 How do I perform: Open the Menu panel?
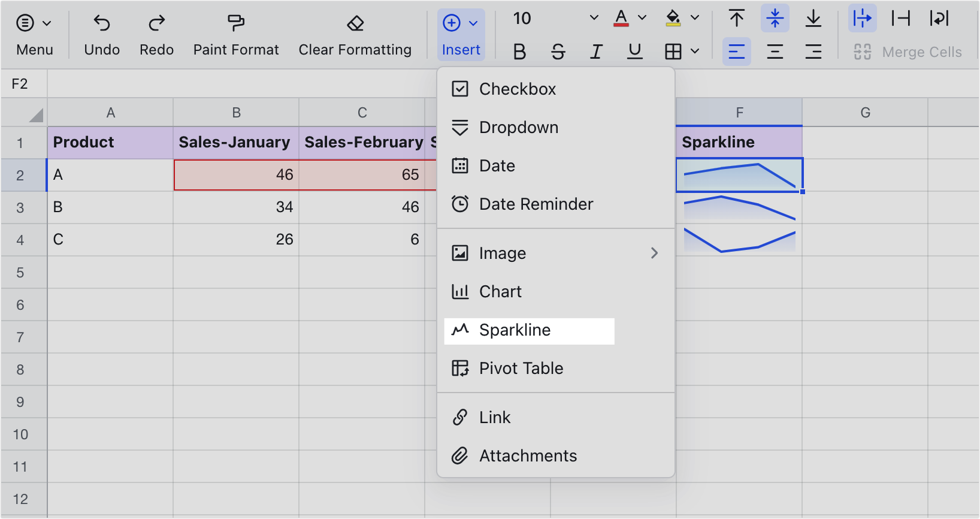click(x=34, y=33)
